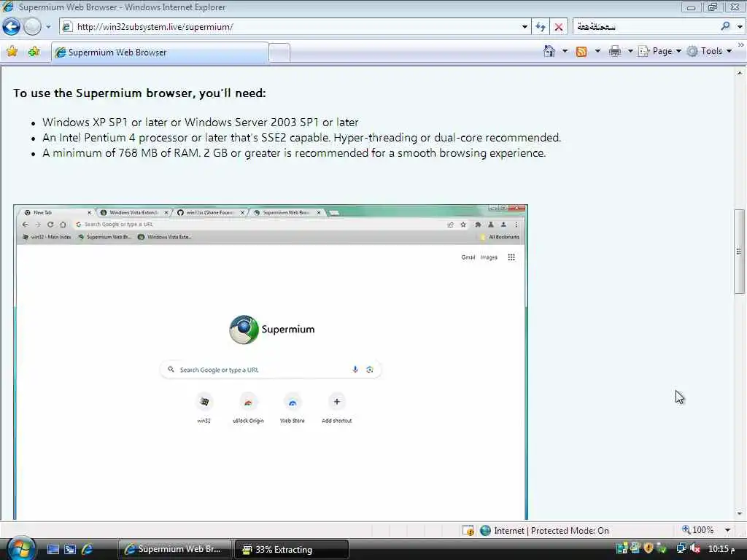Click the 'A minimum of 768 MB' bullet line
The width and height of the screenshot is (747, 560).
click(294, 153)
